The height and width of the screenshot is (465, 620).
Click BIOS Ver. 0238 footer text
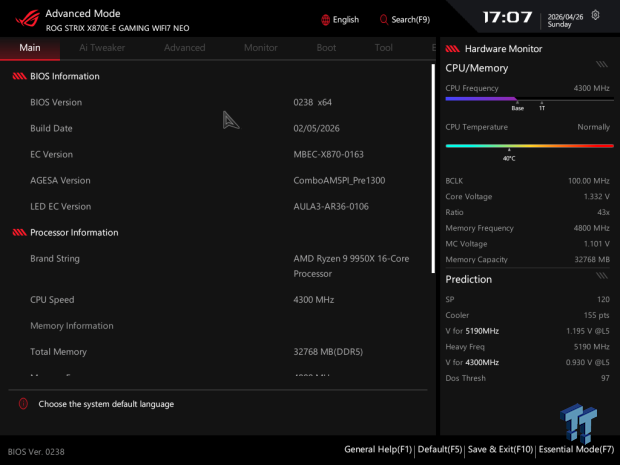[36, 452]
